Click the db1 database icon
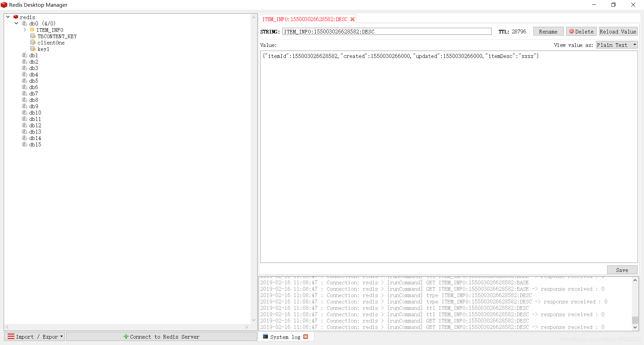Image resolution: width=644 pixels, height=345 pixels. click(24, 55)
